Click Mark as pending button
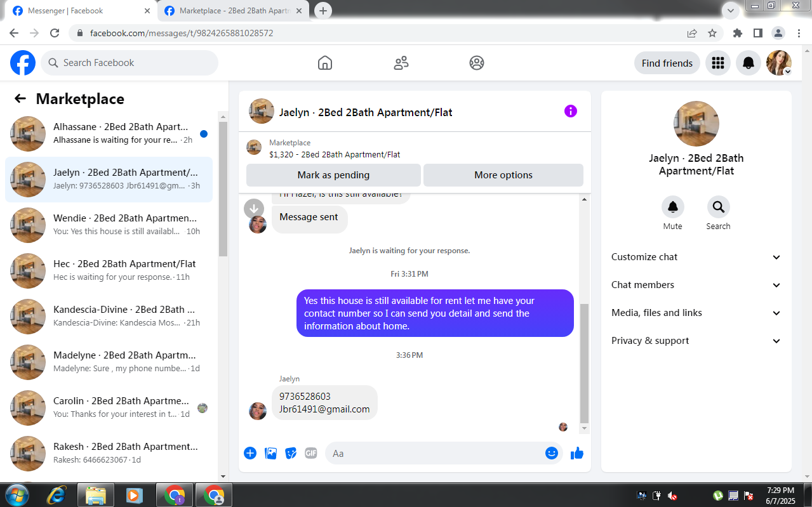Image resolution: width=812 pixels, height=507 pixels. click(x=333, y=175)
